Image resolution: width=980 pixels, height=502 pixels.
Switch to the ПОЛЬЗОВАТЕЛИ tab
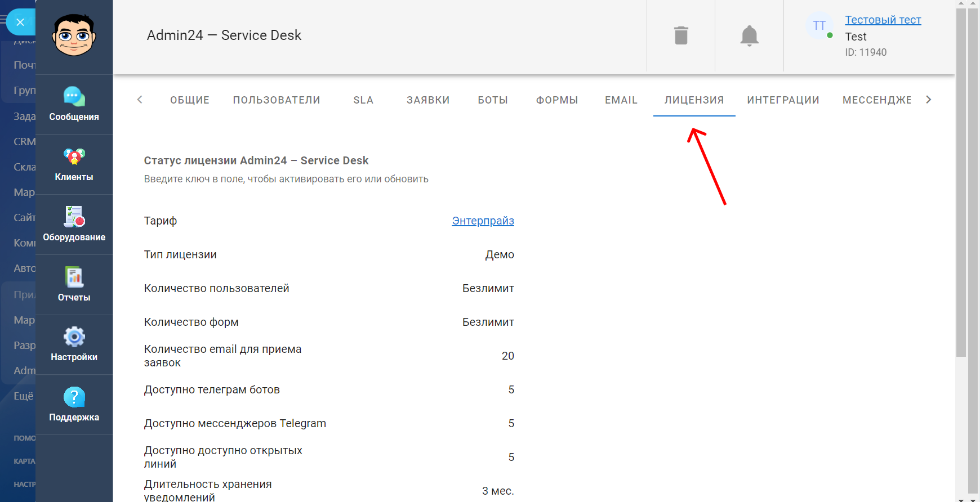[277, 100]
